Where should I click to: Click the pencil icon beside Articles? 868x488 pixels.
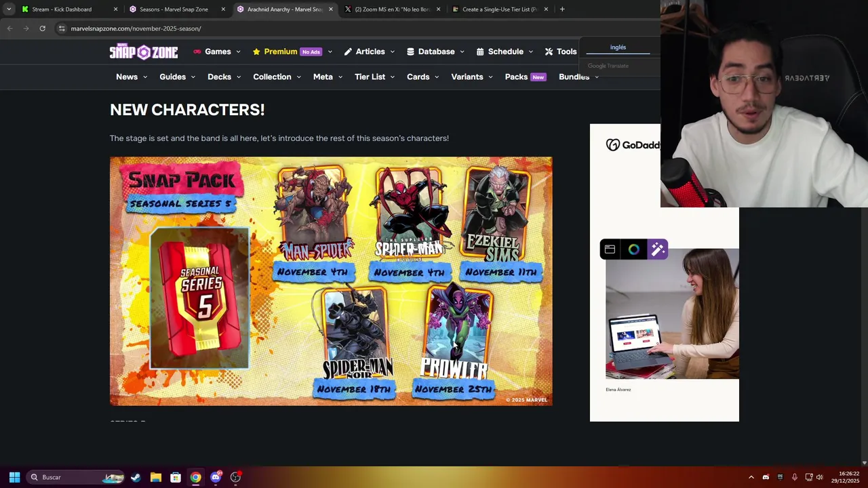click(x=348, y=52)
